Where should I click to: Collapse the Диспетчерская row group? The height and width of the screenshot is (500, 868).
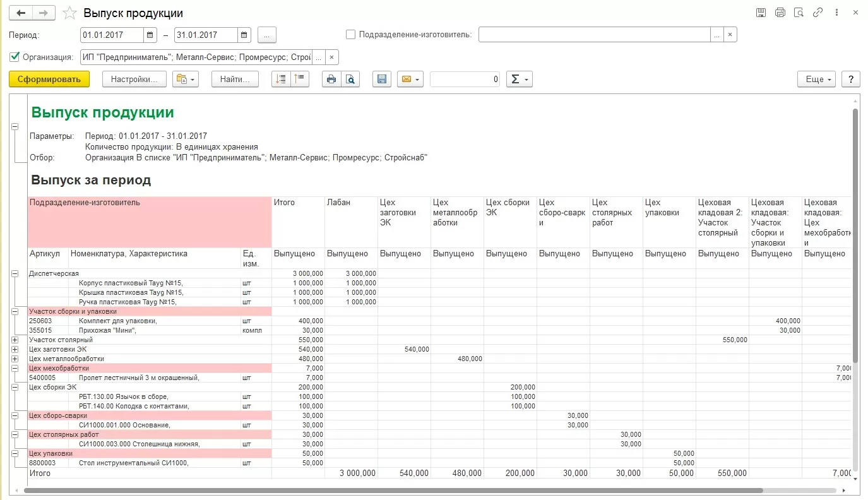pyautogui.click(x=15, y=273)
